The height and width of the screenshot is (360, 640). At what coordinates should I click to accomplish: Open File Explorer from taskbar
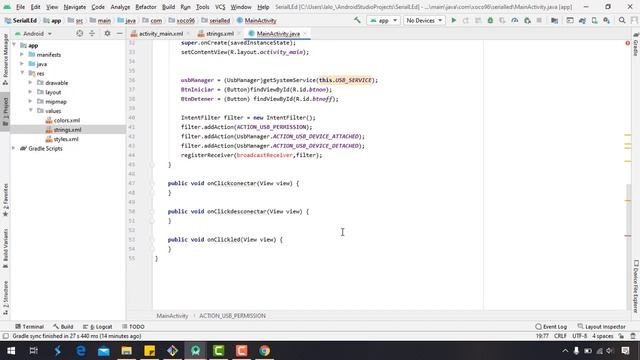pos(127,351)
